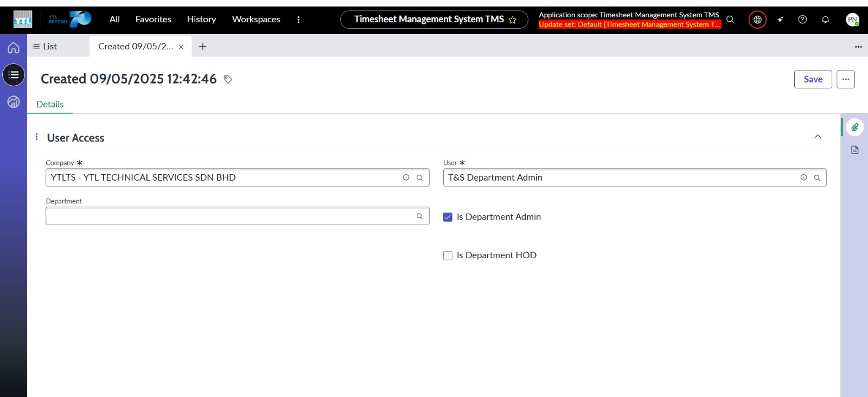868x397 pixels.
Task: Open the Favorites menu
Action: point(153,20)
